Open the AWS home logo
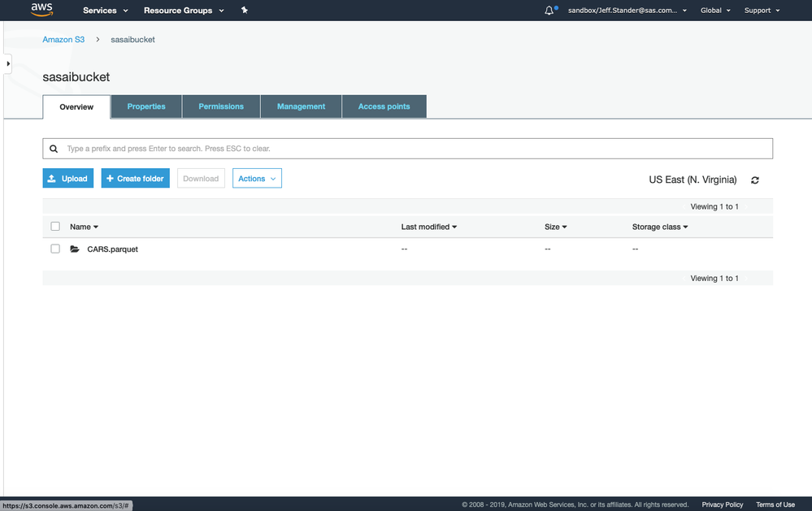 pos(42,10)
